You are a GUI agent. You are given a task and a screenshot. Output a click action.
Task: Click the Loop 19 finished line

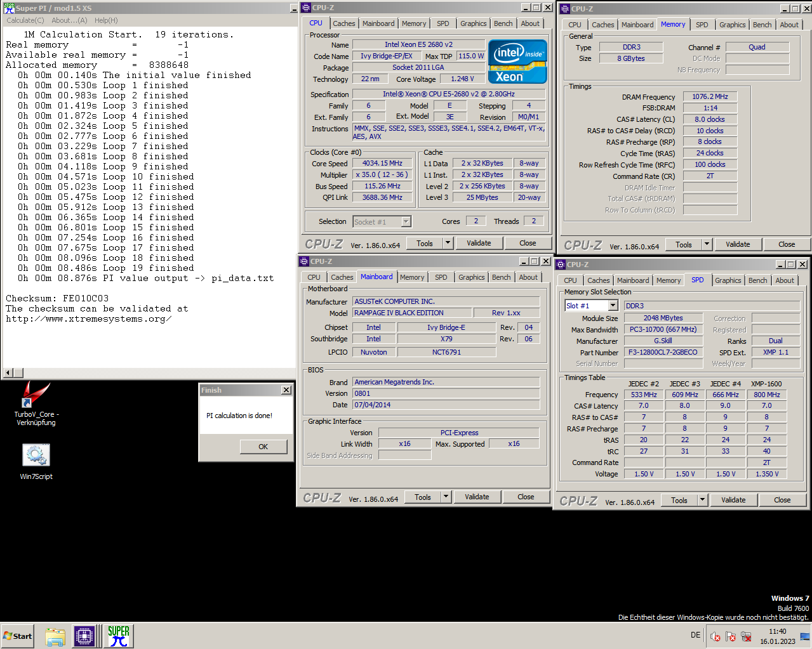[x=106, y=268]
